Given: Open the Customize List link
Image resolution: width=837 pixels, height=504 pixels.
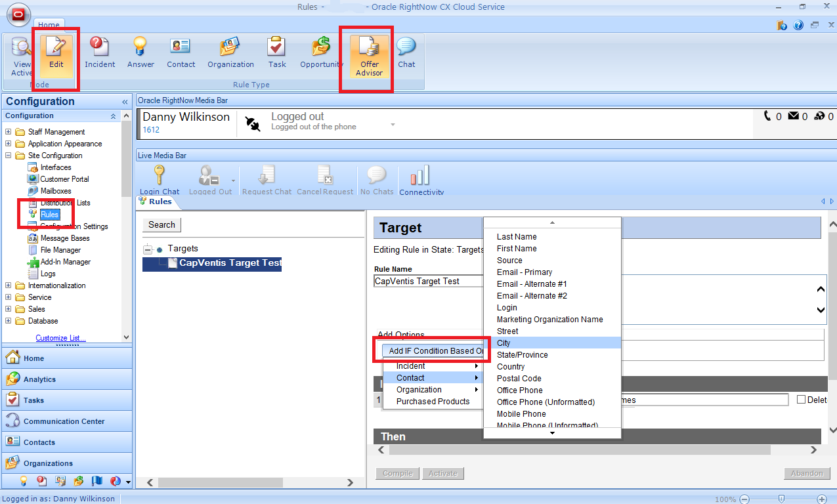Looking at the screenshot, I should click(x=60, y=338).
